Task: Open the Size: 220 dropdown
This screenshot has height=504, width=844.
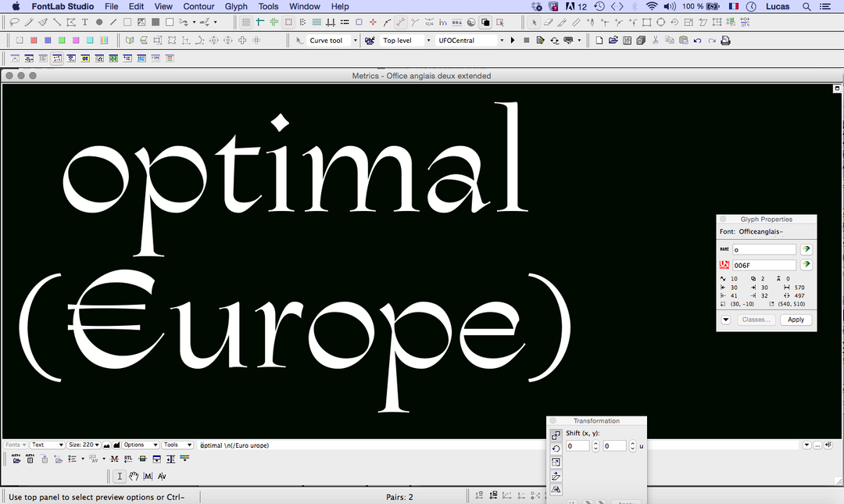Action: (x=84, y=445)
